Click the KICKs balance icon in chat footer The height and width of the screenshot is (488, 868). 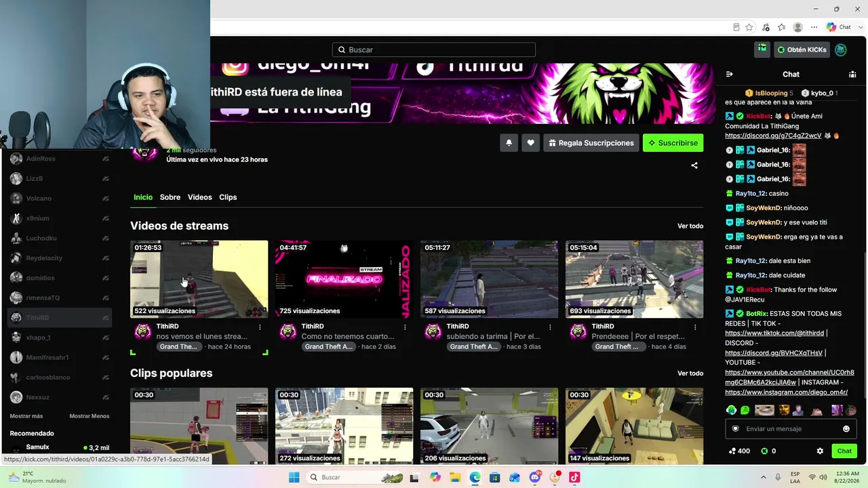pyautogui.click(x=764, y=451)
